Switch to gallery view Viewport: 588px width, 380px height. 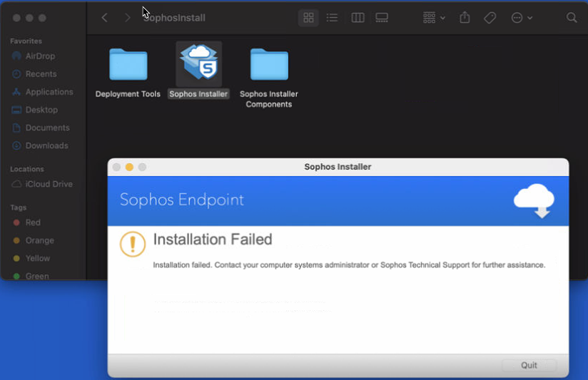[x=382, y=18]
